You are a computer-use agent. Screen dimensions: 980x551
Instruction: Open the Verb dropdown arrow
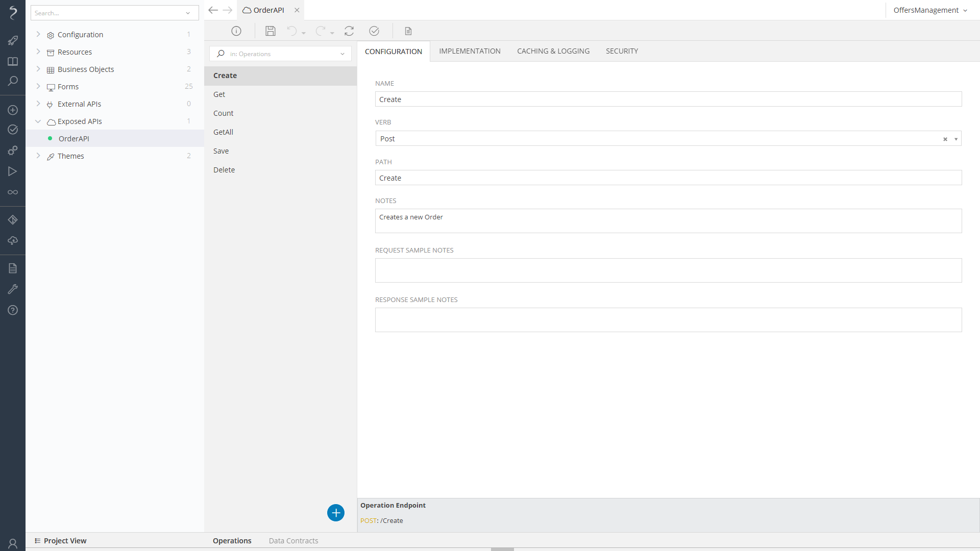click(x=956, y=139)
